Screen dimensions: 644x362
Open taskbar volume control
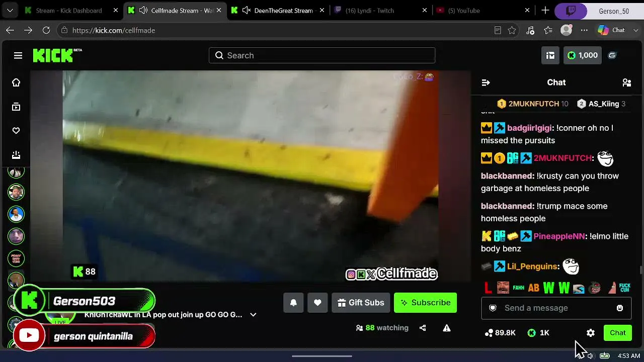590,355
